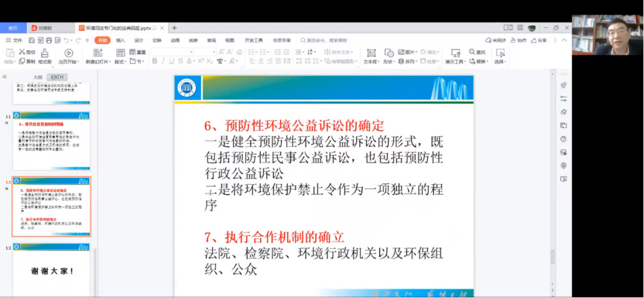Close the 环境司法专门化 pptx document tab
The width and height of the screenshot is (644, 298).
[162, 28]
